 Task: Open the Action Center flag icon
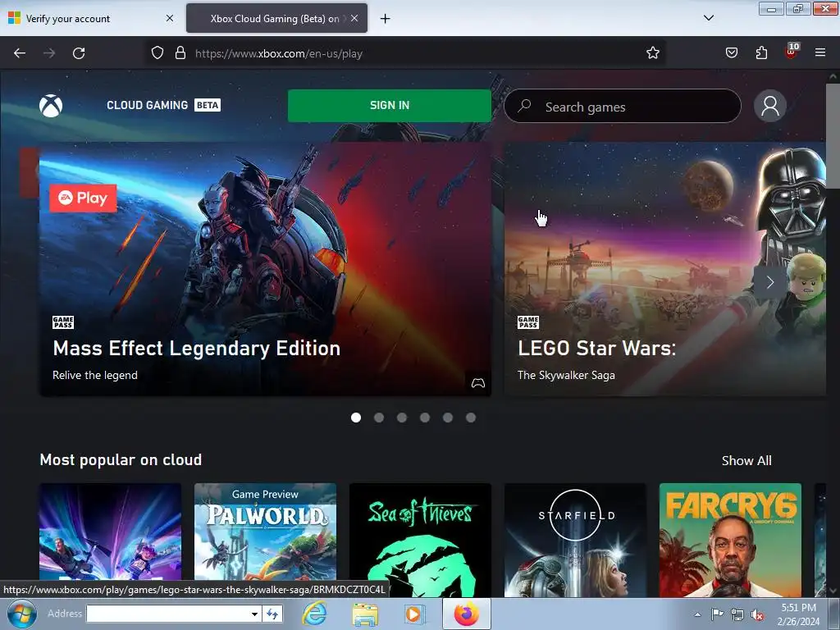tap(717, 614)
